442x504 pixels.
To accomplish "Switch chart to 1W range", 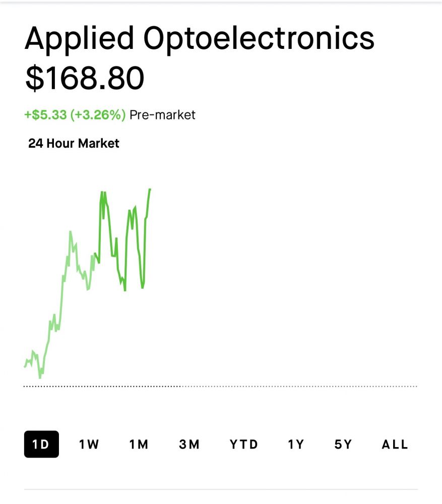I will [x=89, y=445].
